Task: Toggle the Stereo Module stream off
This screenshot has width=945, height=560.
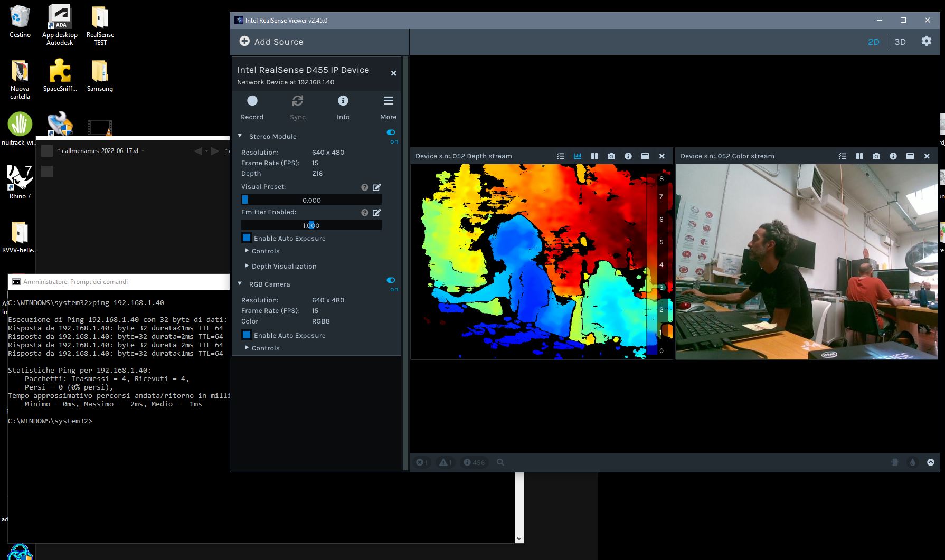Action: [x=391, y=132]
